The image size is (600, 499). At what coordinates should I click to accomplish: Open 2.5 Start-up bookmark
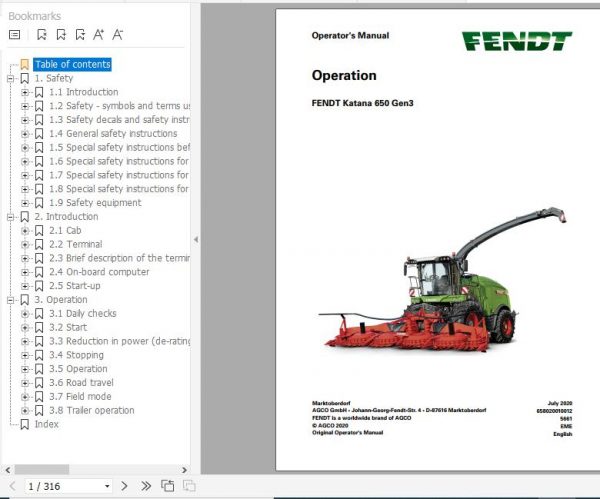(75, 286)
